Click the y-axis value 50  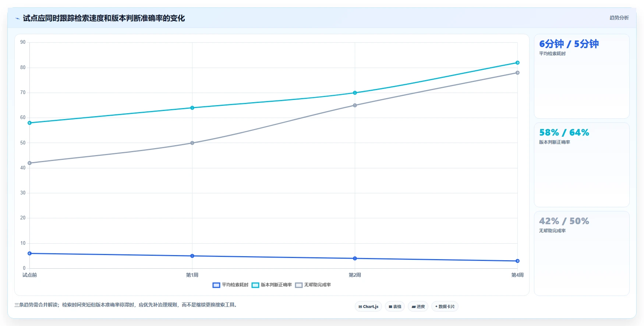point(23,143)
